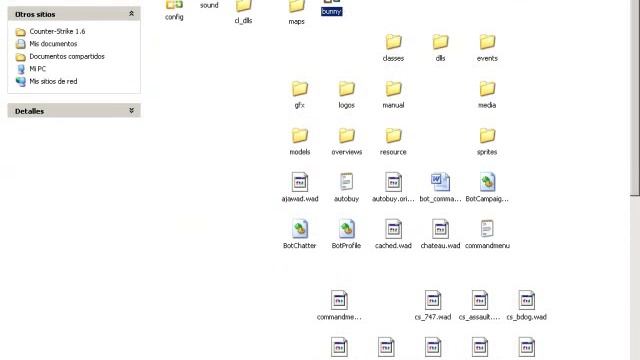Go to Counter-Strike 1.6 folder link

coord(57,31)
